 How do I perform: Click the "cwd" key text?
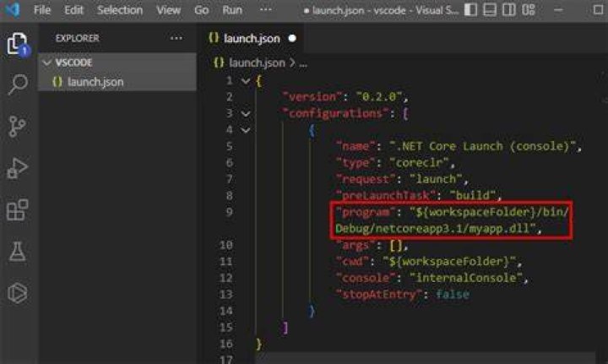point(353,261)
